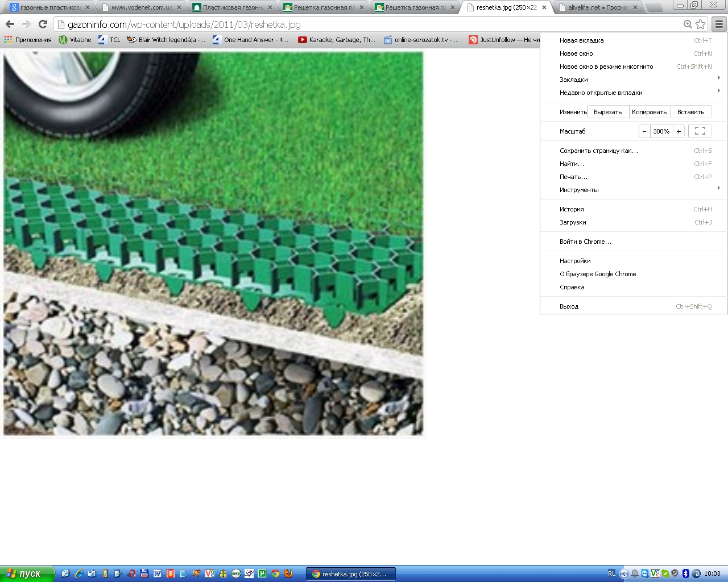
Task: Click the Вставить button
Action: [x=690, y=112]
